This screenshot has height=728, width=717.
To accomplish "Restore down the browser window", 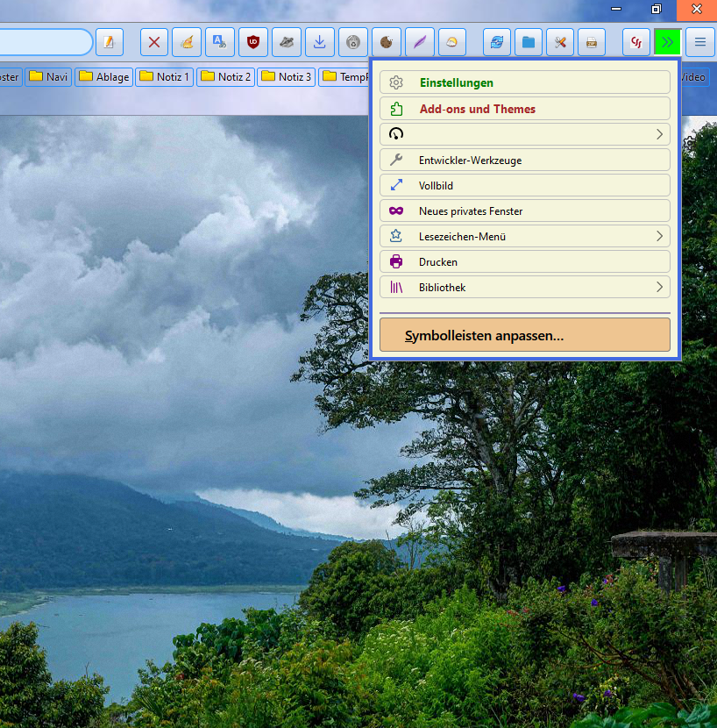I will coord(657,9).
